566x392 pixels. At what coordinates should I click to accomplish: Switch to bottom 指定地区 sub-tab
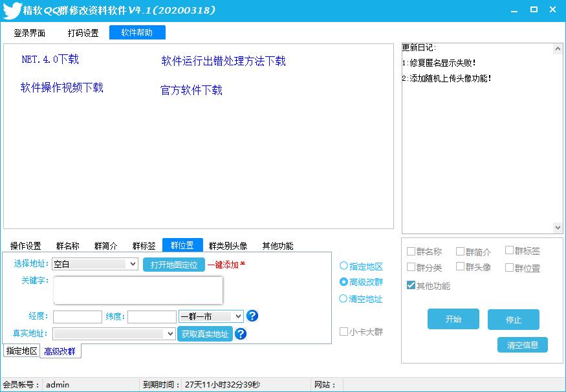(21, 351)
